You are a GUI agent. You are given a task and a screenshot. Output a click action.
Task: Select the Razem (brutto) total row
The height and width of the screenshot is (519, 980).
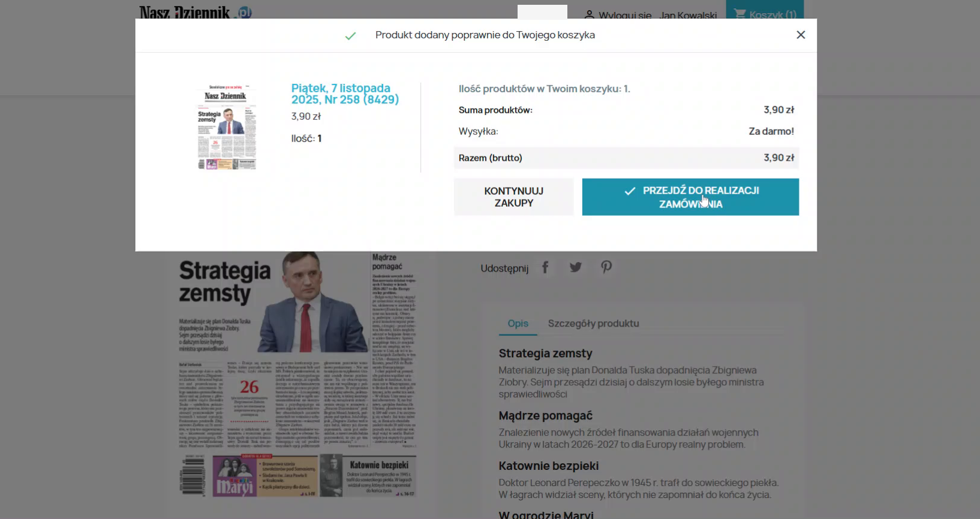pos(626,158)
